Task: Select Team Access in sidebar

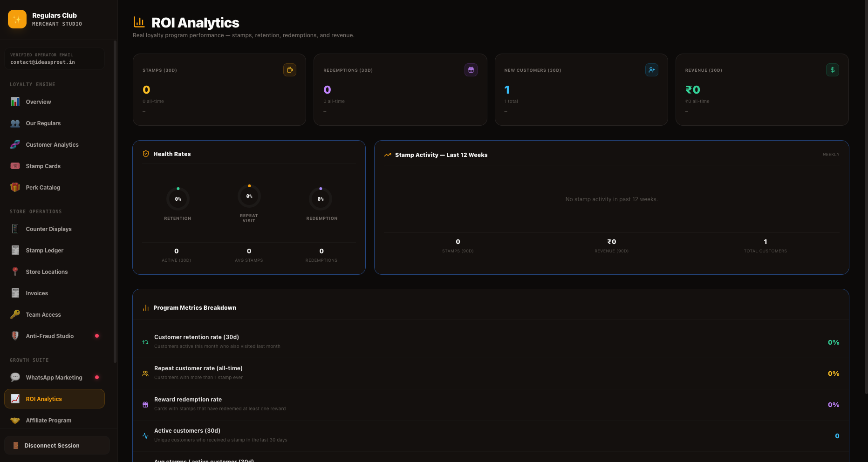Action: click(x=55, y=314)
